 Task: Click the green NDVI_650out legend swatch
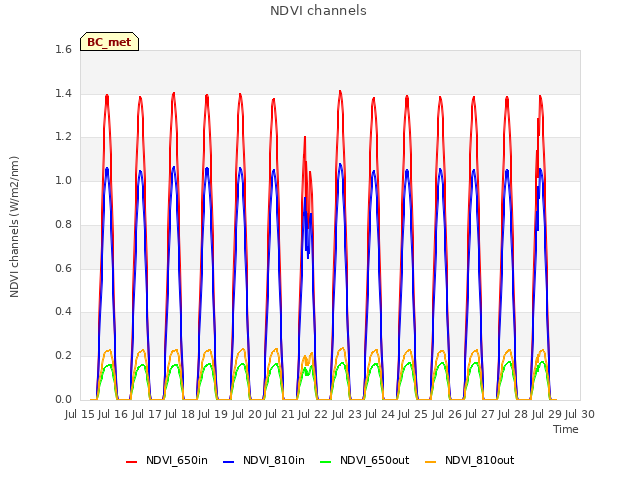[326, 462]
